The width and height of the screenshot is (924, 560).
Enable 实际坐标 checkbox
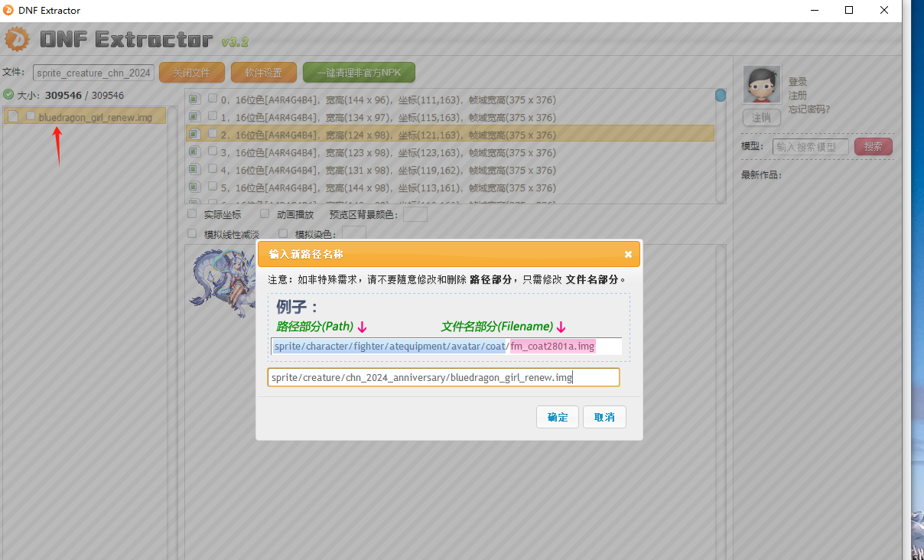coord(192,214)
